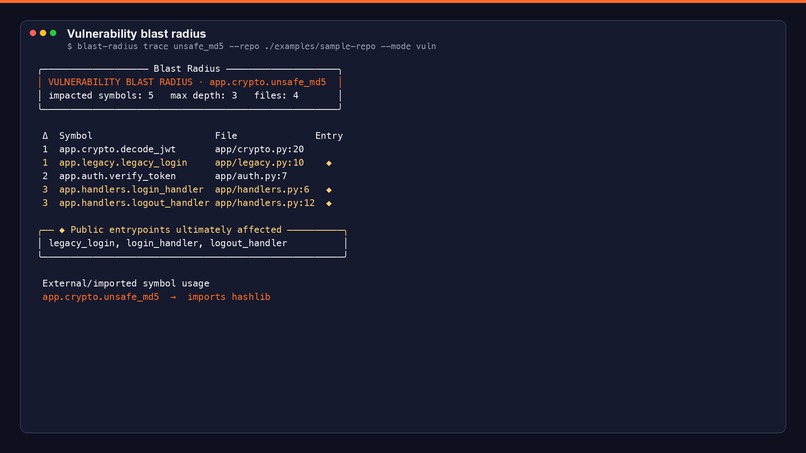Click entry diamond in login_handler row
The height and width of the screenshot is (453, 806).
pos(329,190)
